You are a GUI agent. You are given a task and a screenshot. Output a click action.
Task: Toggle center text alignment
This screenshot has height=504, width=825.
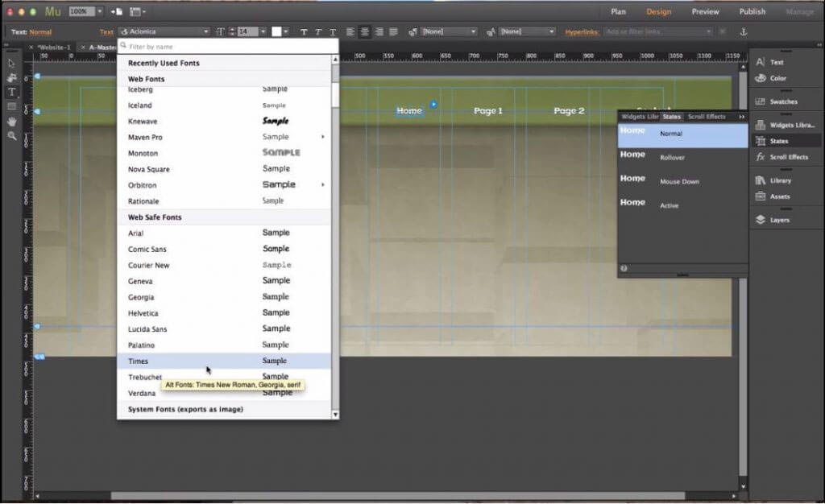click(x=365, y=31)
